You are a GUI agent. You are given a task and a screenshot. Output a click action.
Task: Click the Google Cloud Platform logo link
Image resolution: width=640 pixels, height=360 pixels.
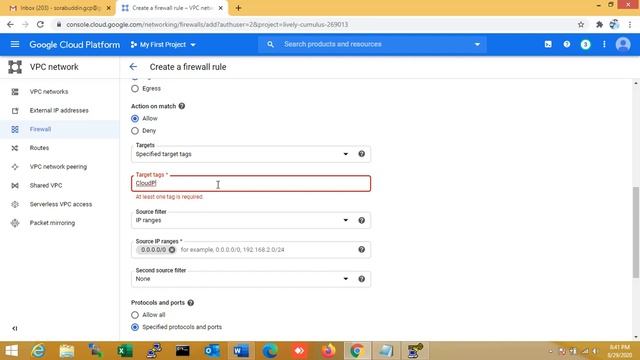(x=75, y=44)
